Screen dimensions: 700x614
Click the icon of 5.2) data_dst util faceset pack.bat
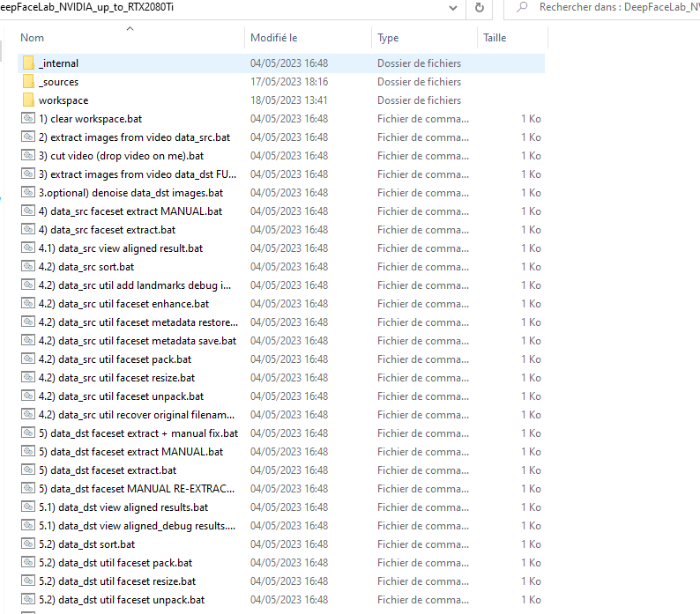click(28, 562)
